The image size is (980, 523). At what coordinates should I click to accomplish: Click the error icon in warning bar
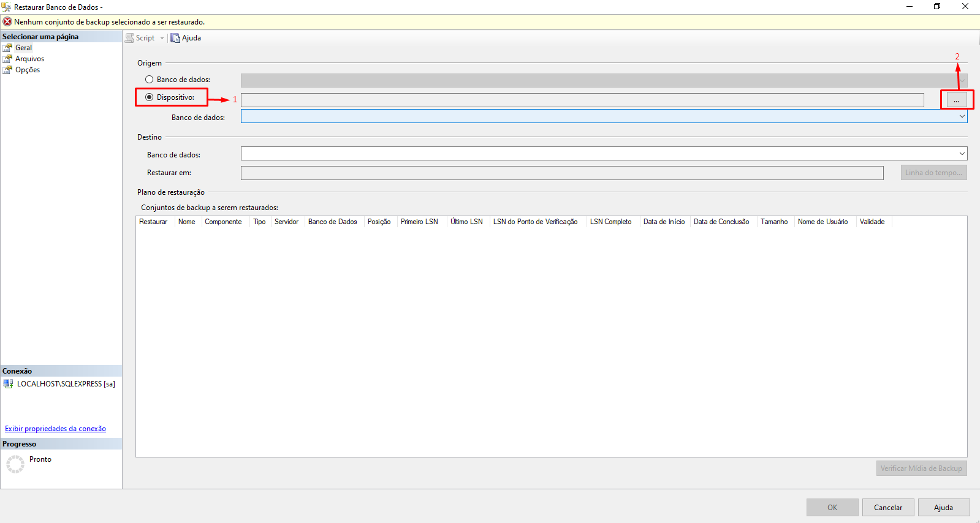(7, 22)
